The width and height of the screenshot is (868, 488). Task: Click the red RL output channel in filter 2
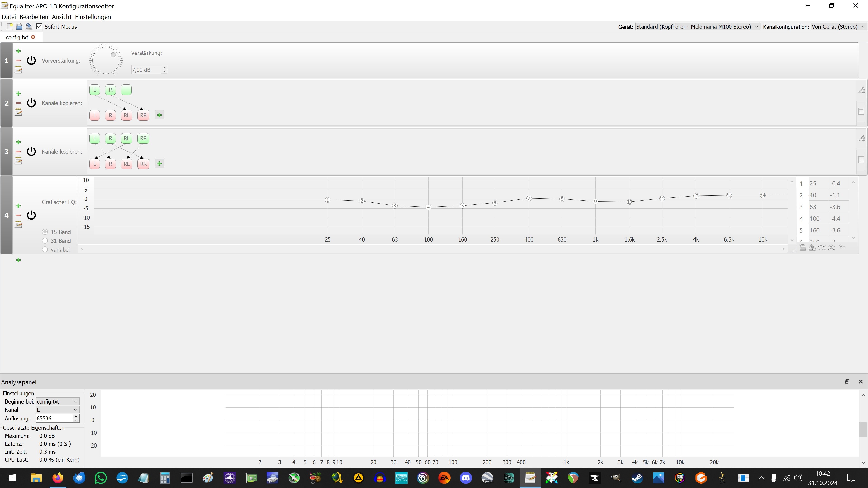tap(126, 115)
